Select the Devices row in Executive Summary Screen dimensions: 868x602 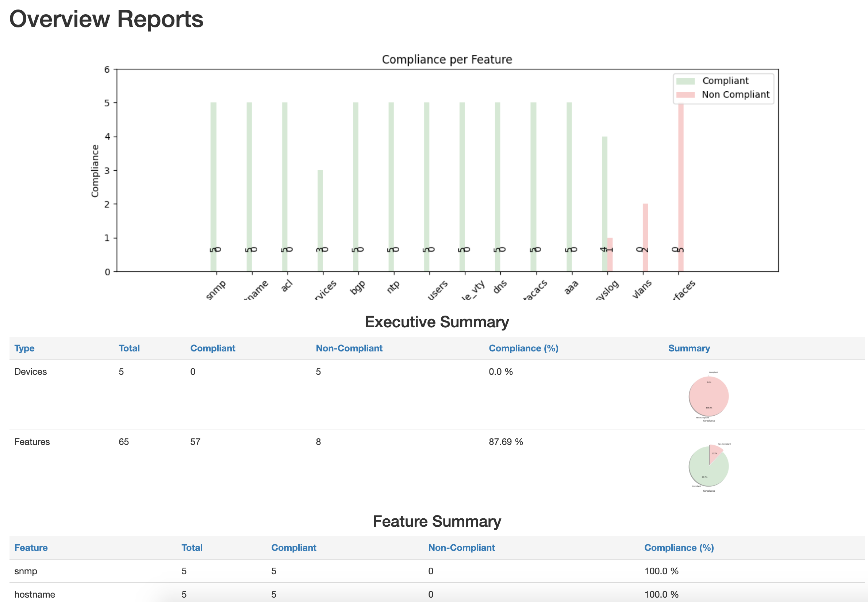[x=30, y=372]
